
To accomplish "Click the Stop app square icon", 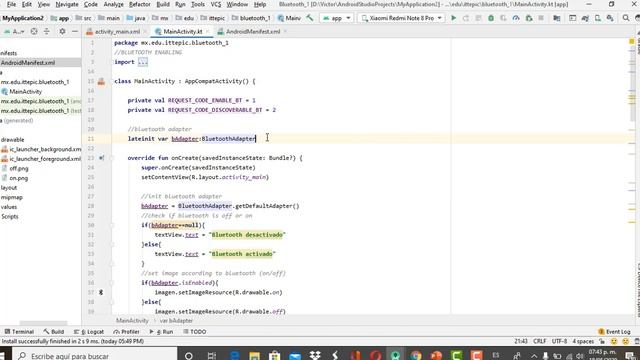I will click(541, 18).
